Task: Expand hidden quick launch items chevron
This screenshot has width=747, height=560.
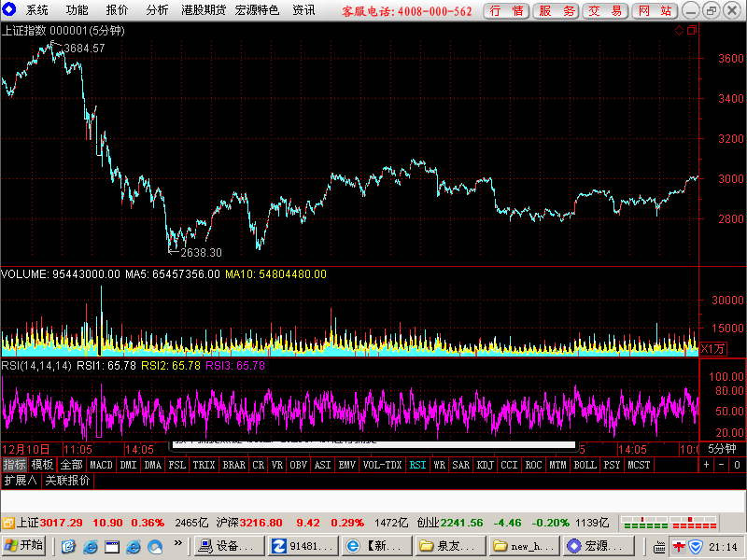Action: [177, 543]
